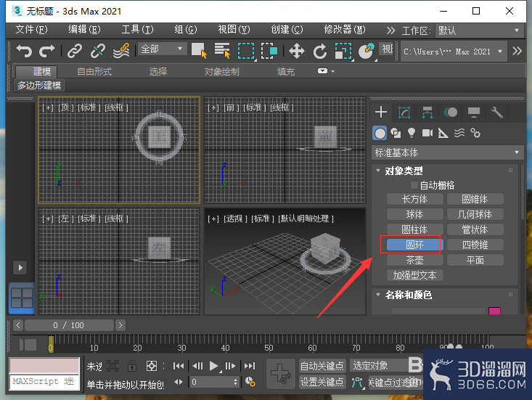Click the magenta object color swatch
This screenshot has width=532, height=400.
click(494, 311)
